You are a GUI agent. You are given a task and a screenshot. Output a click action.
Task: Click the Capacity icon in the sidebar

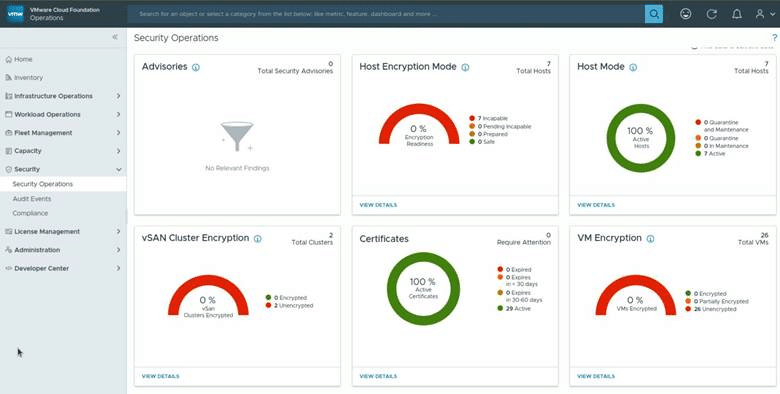tap(8, 151)
